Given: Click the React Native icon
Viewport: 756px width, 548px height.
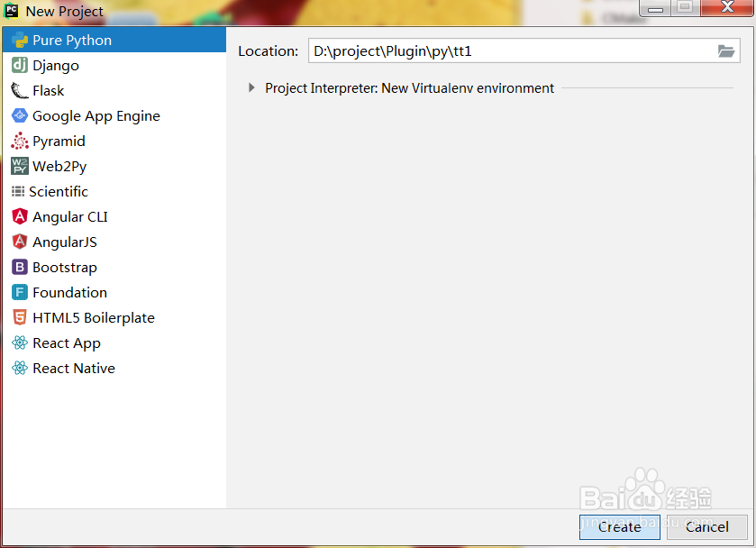Looking at the screenshot, I should [x=20, y=368].
